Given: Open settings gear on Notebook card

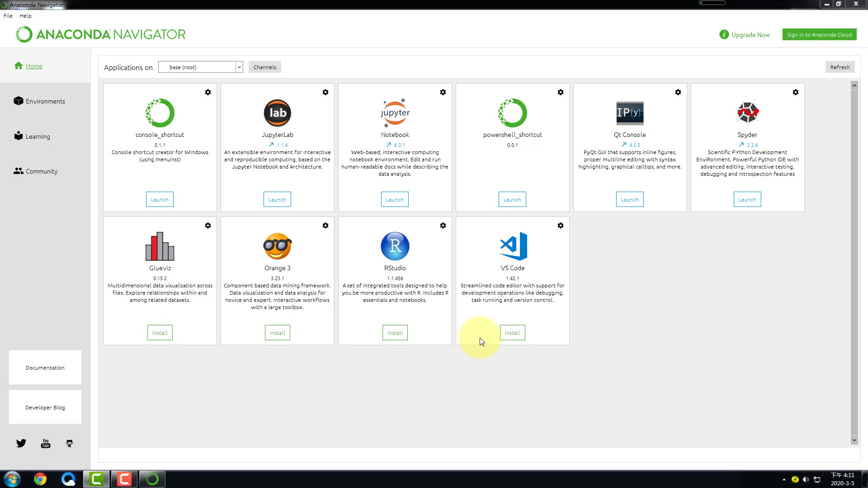Looking at the screenshot, I should click(443, 92).
